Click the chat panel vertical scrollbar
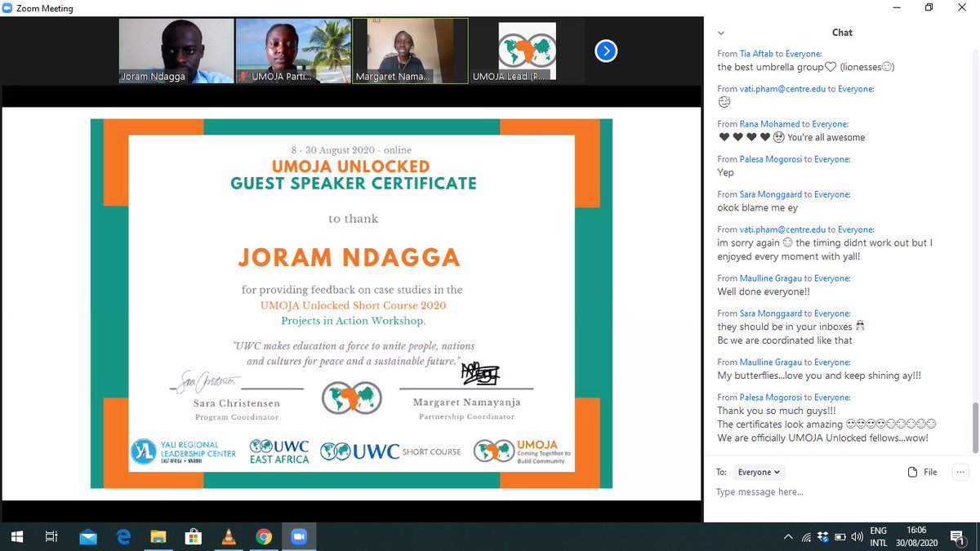 click(975, 428)
